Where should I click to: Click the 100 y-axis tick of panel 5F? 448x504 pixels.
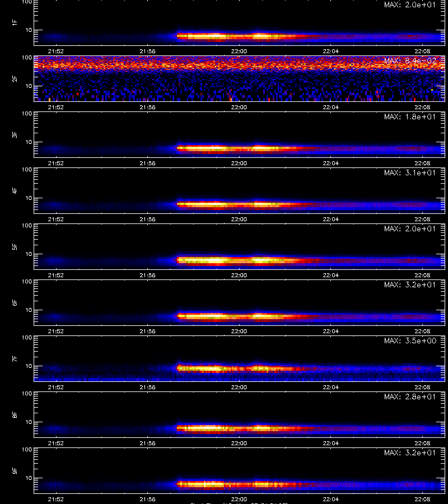(x=27, y=226)
